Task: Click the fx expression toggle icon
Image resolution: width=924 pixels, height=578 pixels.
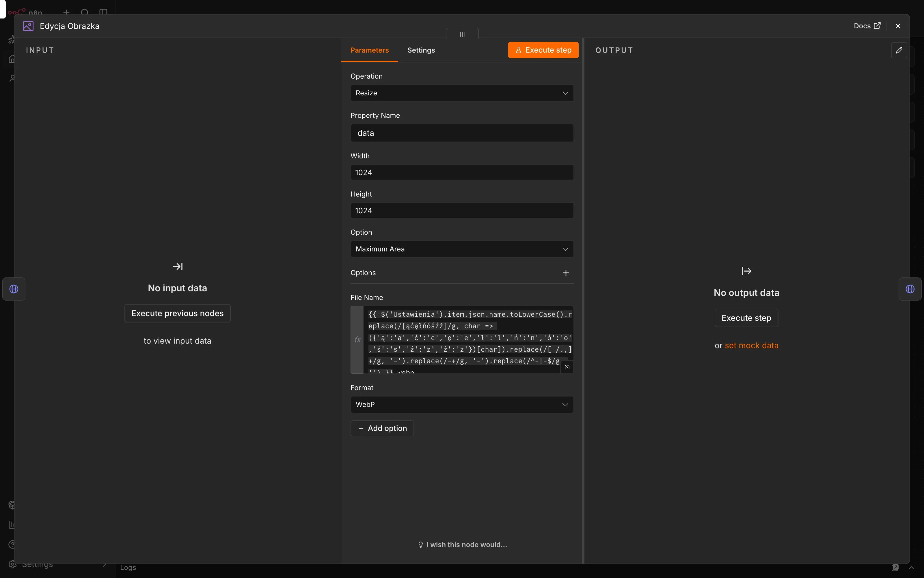Action: click(x=357, y=340)
